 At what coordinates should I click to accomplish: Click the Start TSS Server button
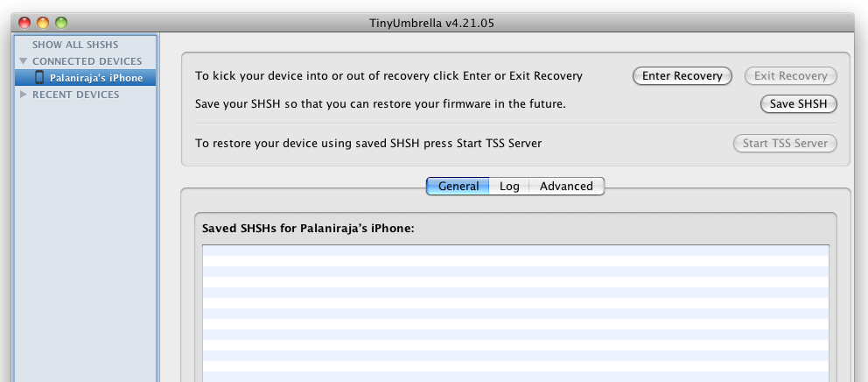point(785,143)
